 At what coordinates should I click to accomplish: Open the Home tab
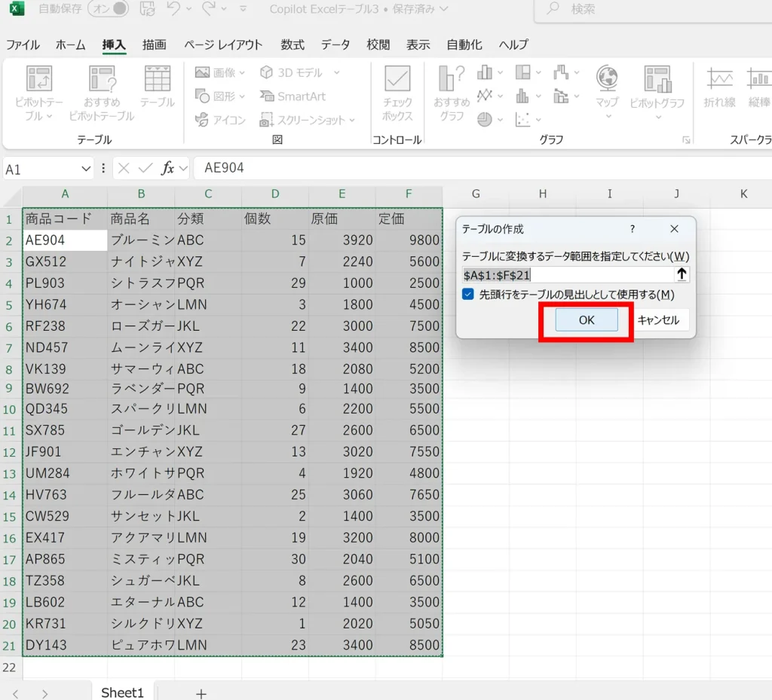(x=71, y=44)
